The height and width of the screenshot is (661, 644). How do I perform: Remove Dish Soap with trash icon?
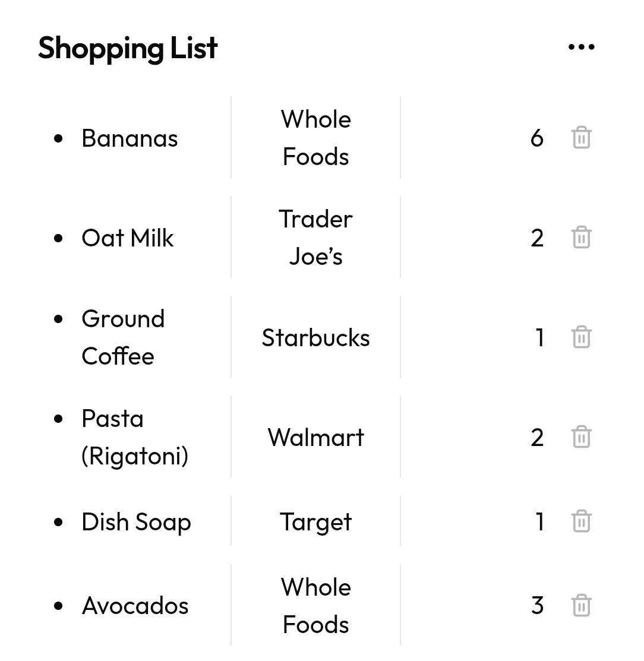[x=581, y=521]
